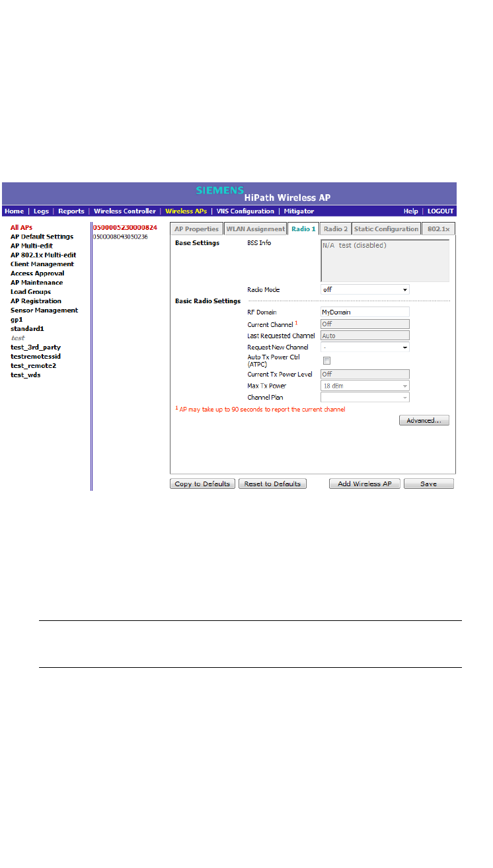Toggle Auto Tx Power Ctrl checkbox
This screenshot has width=493, height=868.
click(326, 361)
